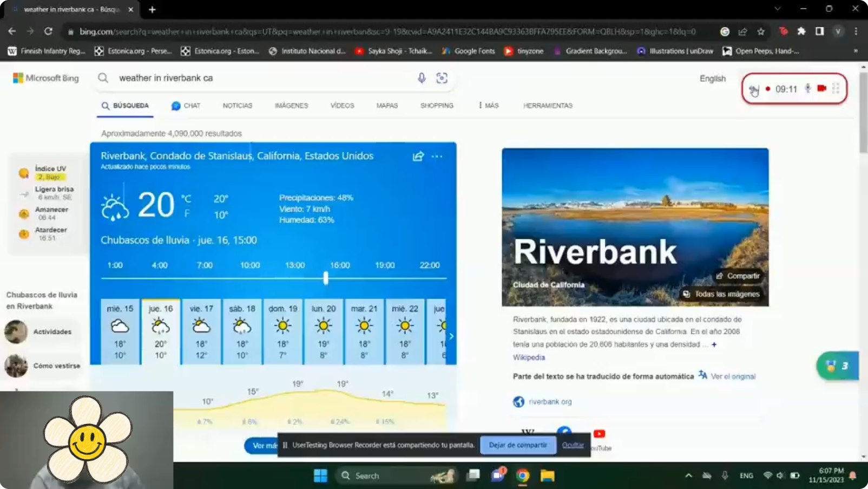This screenshot has width=868, height=489.
Task: Select the mié. 15 forecast day
Action: tap(120, 331)
